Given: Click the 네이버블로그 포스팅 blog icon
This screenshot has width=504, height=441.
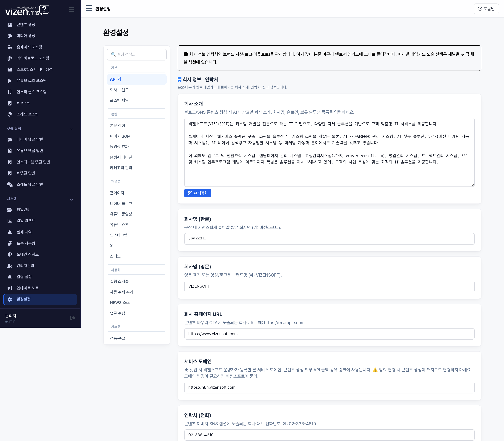Looking at the screenshot, I should pos(10,58).
